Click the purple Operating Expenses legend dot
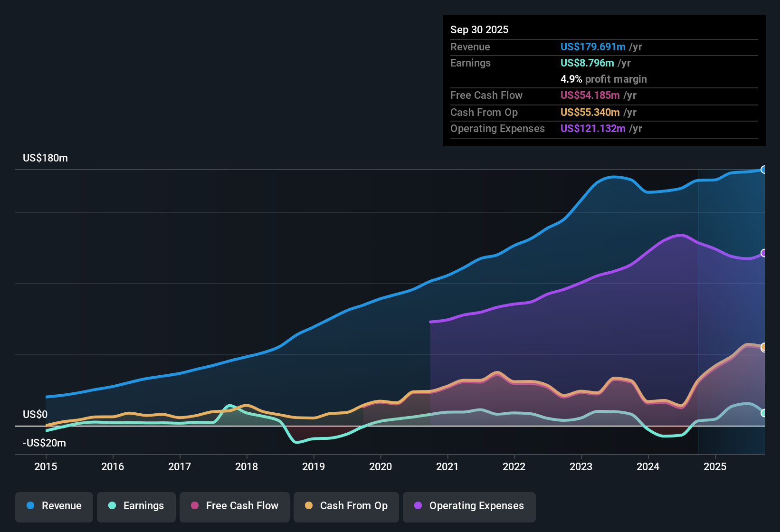This screenshot has width=780, height=532. 418,506
